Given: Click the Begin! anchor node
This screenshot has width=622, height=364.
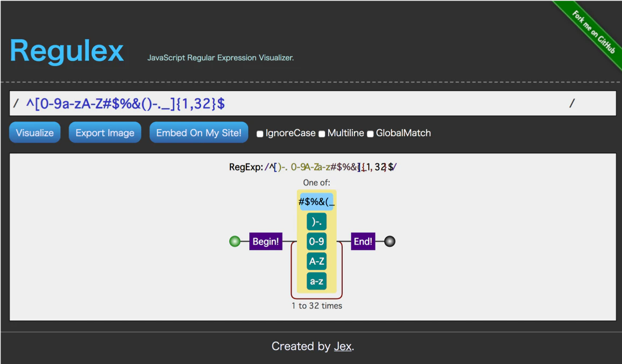Looking at the screenshot, I should [266, 241].
